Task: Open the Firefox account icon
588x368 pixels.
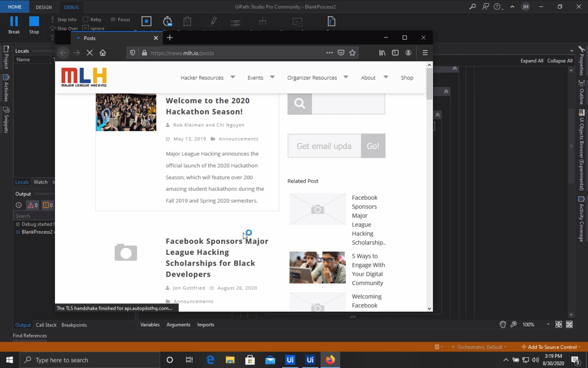Action: pyautogui.click(x=408, y=53)
